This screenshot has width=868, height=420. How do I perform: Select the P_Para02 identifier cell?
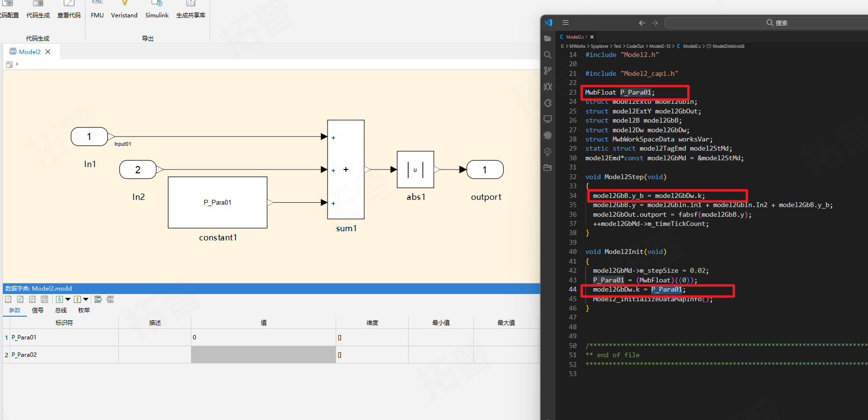pyautogui.click(x=64, y=355)
